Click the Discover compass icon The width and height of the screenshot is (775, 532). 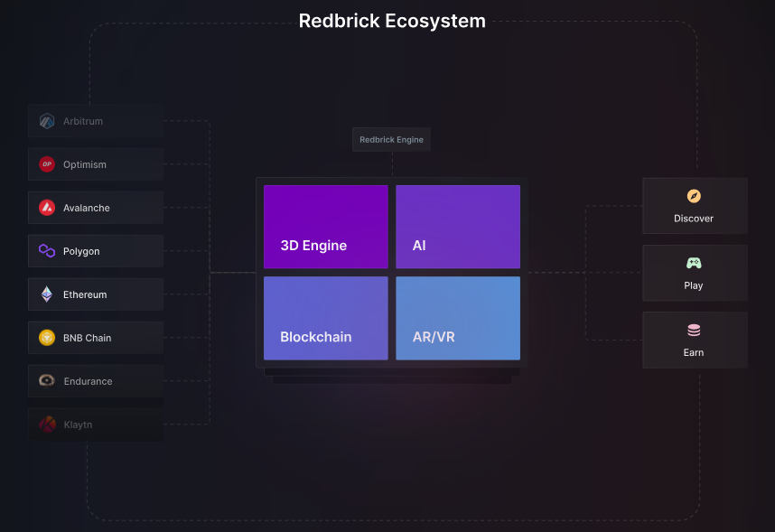pos(694,196)
